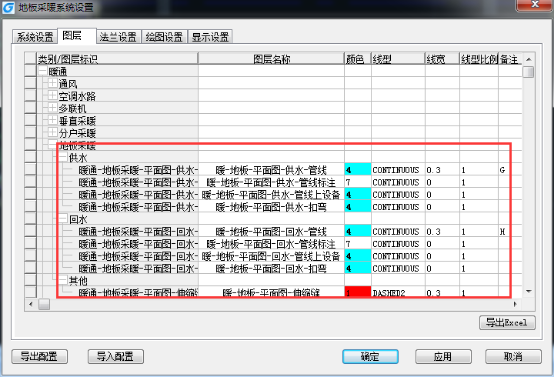The height and width of the screenshot is (377, 554).
Task: Expand the 分户采暖 tree node
Action: pos(53,132)
